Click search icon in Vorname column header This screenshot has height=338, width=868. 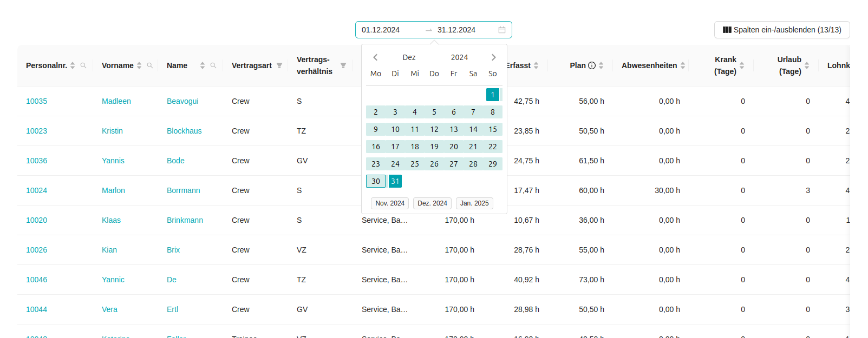pos(150,65)
